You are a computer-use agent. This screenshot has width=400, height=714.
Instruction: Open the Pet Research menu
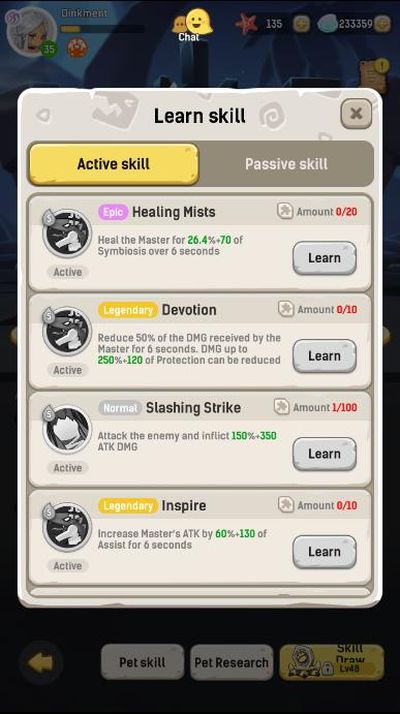pos(231,662)
